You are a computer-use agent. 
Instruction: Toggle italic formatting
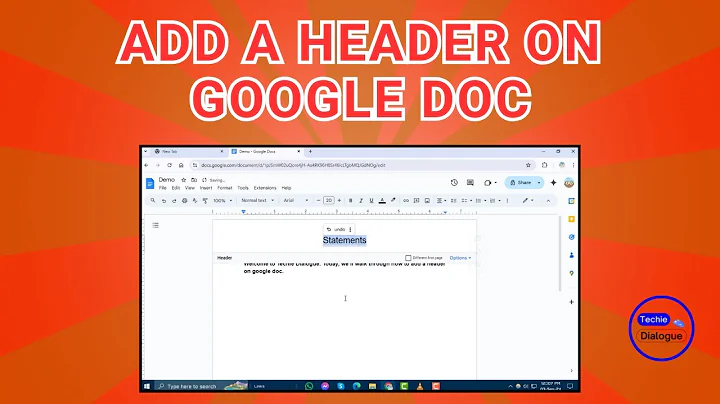point(361,201)
